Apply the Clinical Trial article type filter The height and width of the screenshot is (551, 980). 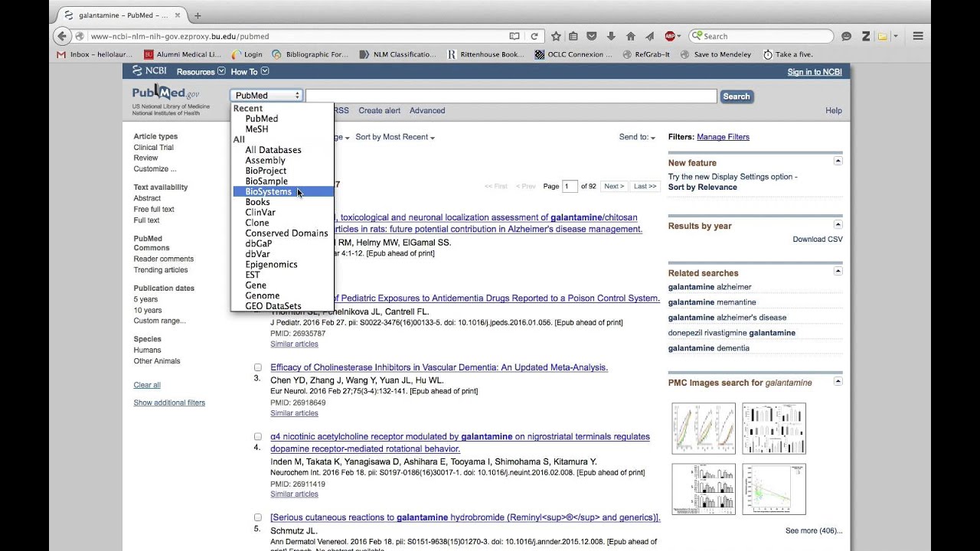pos(154,148)
